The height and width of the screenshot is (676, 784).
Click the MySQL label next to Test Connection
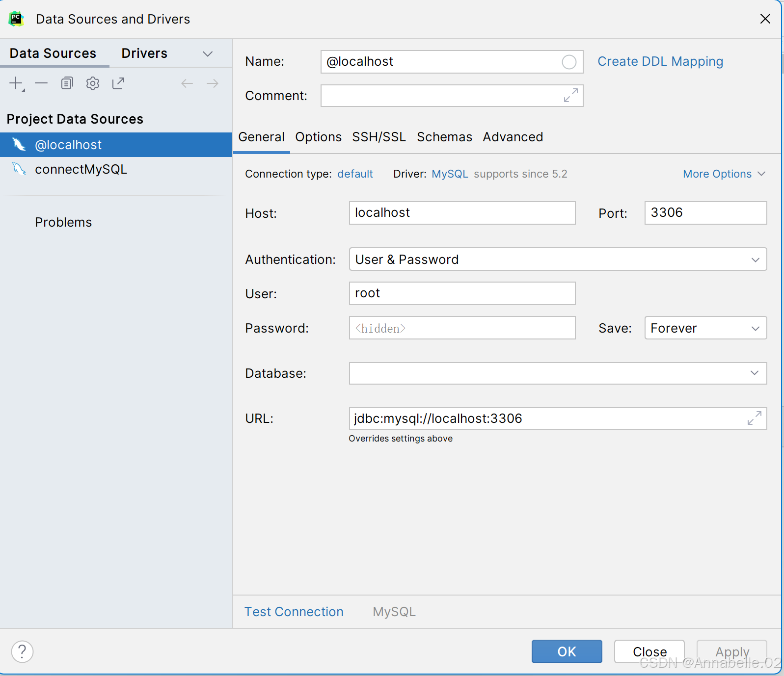[x=394, y=612]
